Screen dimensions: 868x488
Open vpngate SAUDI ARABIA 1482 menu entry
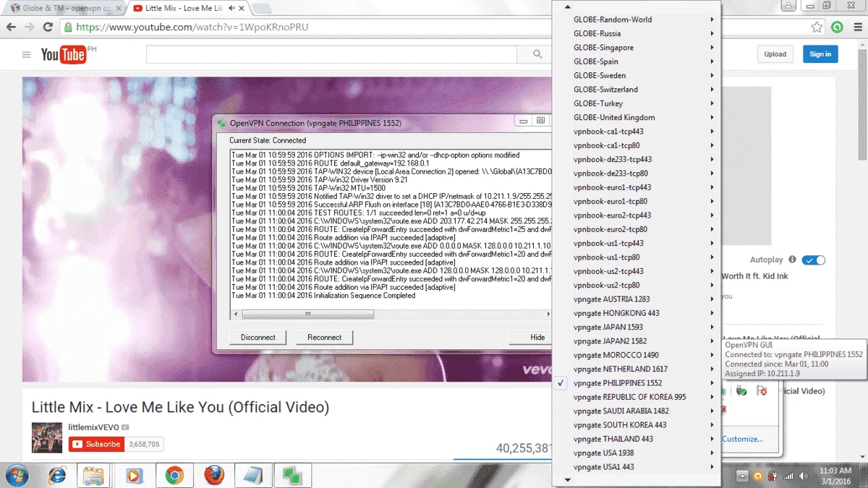(637, 411)
